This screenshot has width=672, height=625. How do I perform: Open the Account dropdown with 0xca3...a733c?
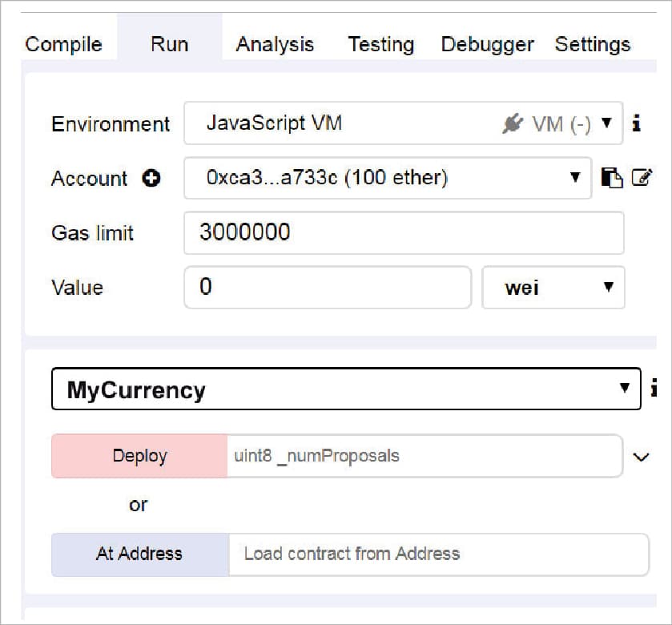click(387, 178)
